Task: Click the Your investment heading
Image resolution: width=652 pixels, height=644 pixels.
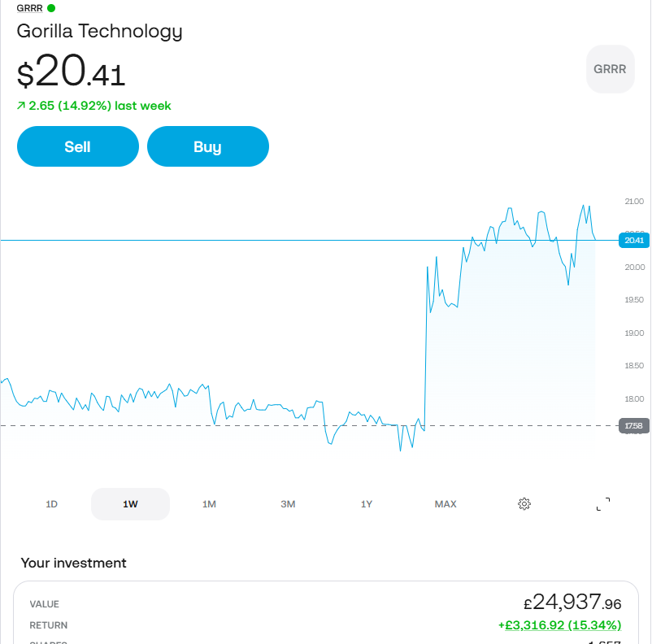Action: tap(74, 563)
